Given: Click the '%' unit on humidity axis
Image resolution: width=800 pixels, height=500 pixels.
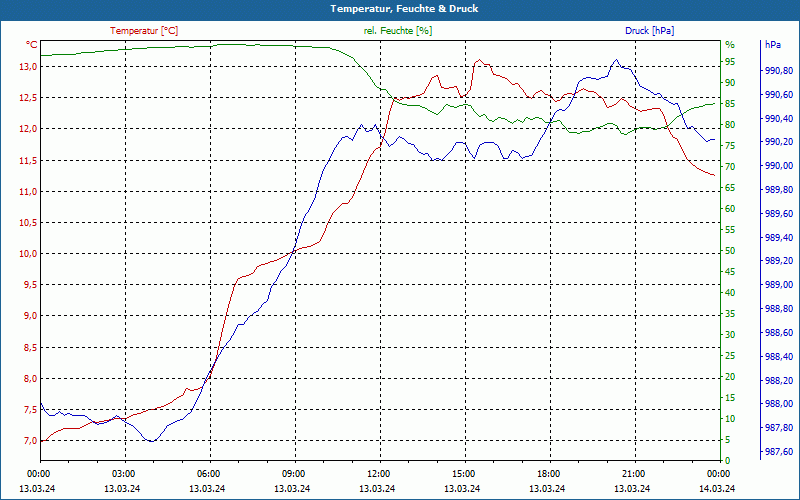Looking at the screenshot, I should point(730,45).
